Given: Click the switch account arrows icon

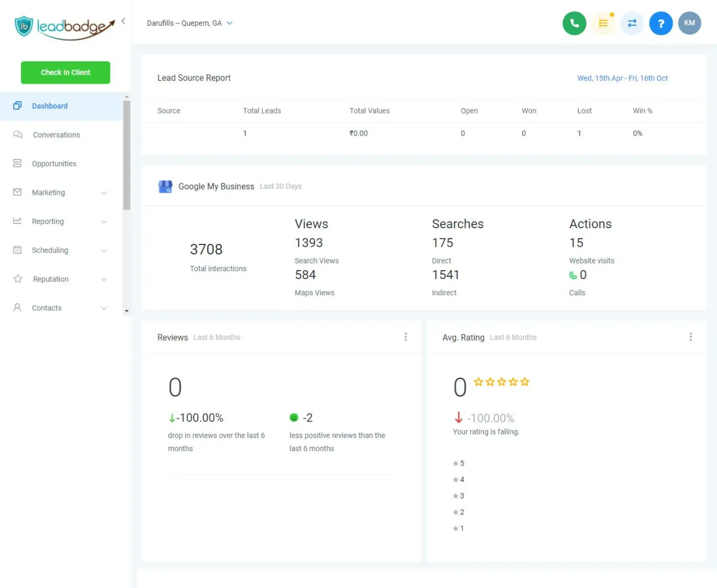Looking at the screenshot, I should pyautogui.click(x=632, y=23).
